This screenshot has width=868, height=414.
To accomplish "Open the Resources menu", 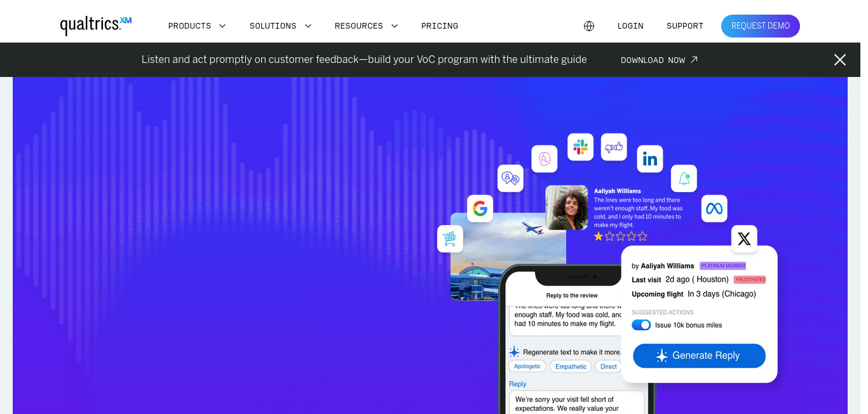I will click(359, 26).
